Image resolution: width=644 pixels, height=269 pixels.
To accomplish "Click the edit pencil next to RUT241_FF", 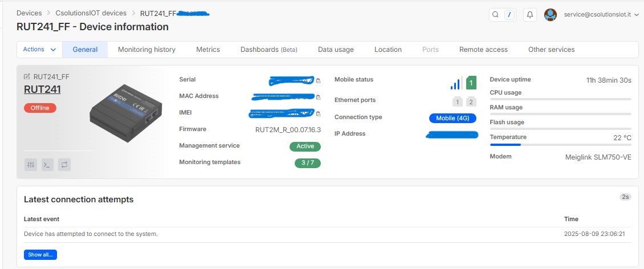I will pos(27,76).
